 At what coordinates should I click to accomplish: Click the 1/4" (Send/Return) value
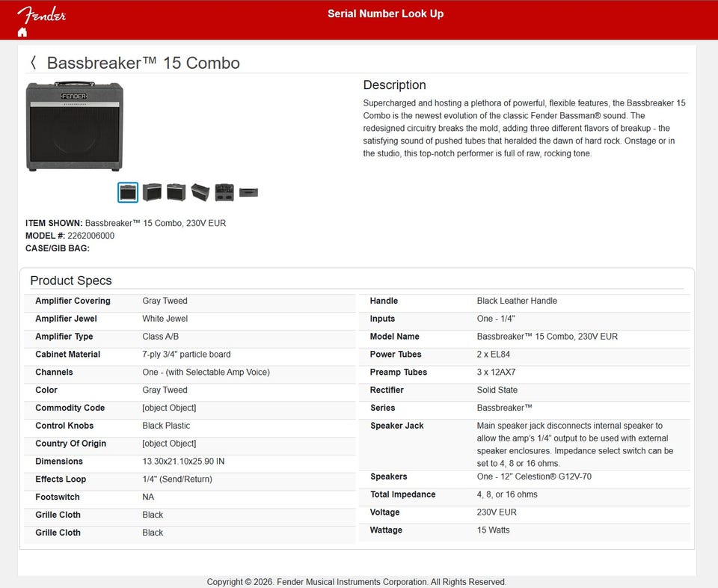tap(177, 480)
